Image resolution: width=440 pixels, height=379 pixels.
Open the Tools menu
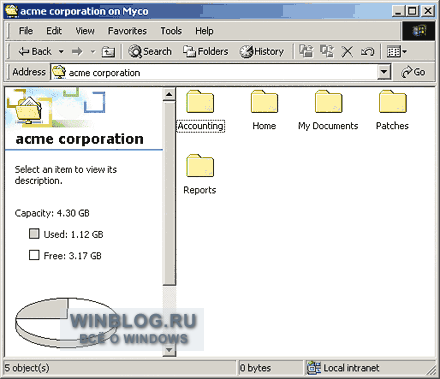171,31
